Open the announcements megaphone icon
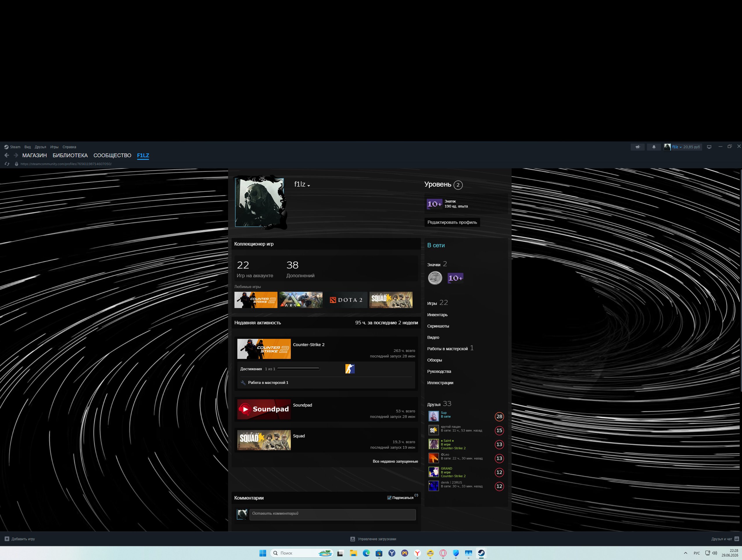Screen dimensions: 742x560 637,147
